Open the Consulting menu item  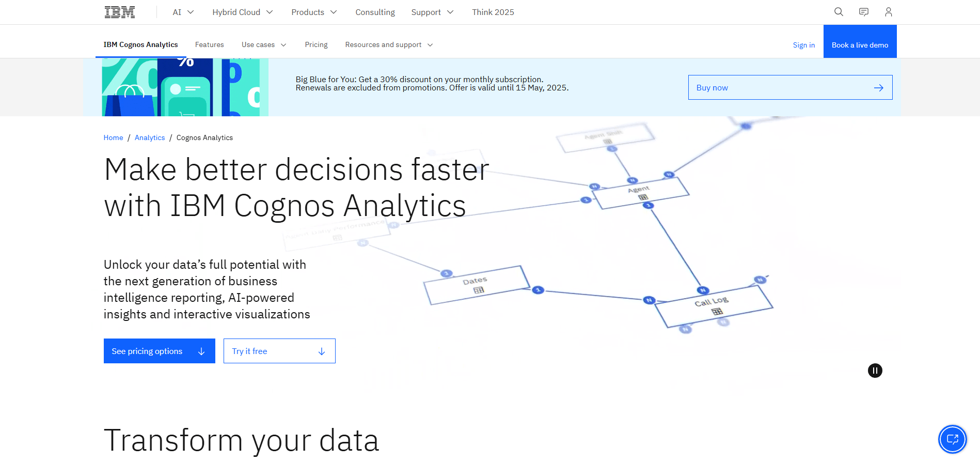375,12
